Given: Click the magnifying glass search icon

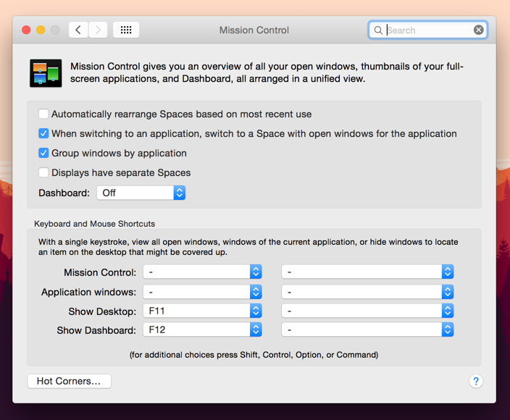Looking at the screenshot, I should pyautogui.click(x=378, y=30).
